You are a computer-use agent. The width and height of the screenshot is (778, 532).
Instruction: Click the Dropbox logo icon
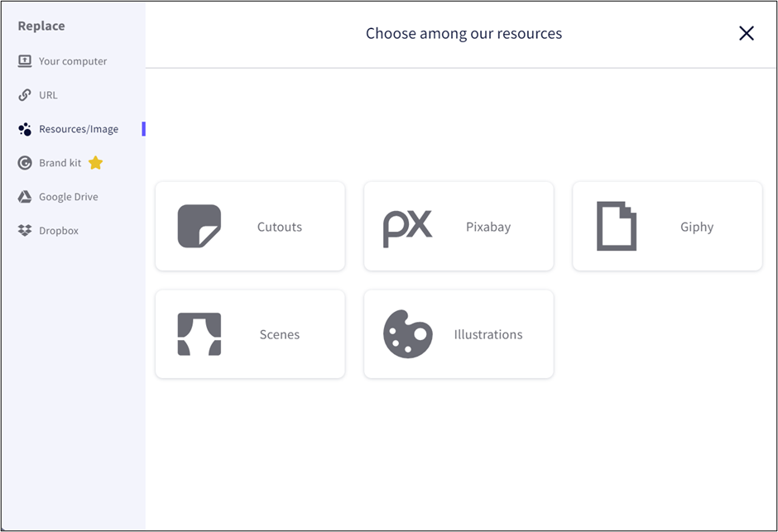pos(25,231)
